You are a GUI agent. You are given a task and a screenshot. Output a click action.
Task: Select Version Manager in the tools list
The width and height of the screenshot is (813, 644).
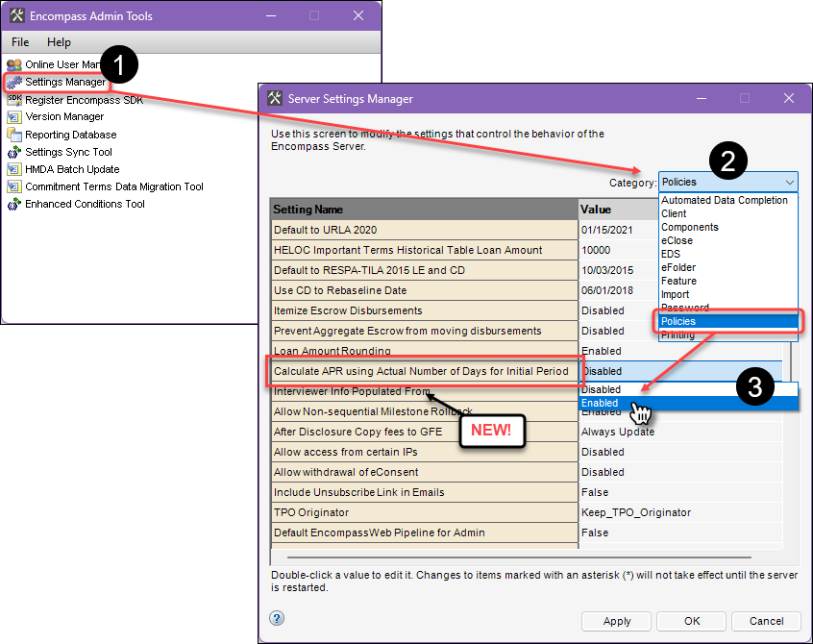click(x=64, y=116)
